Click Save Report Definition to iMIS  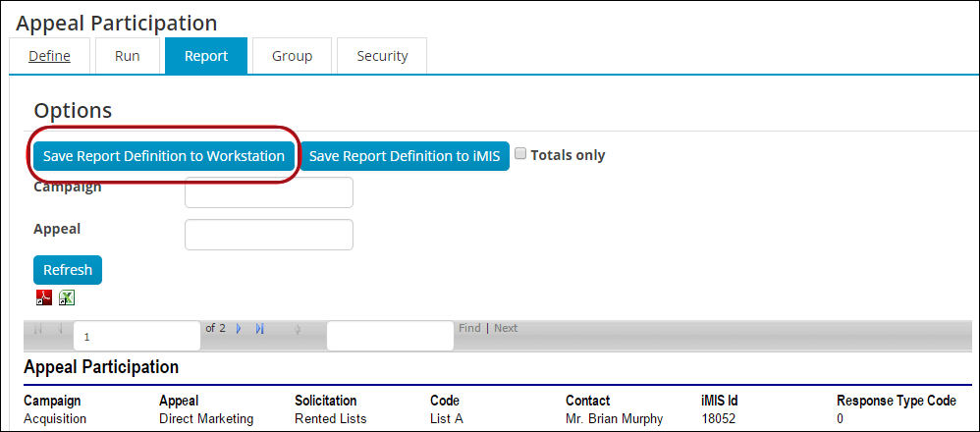(405, 156)
